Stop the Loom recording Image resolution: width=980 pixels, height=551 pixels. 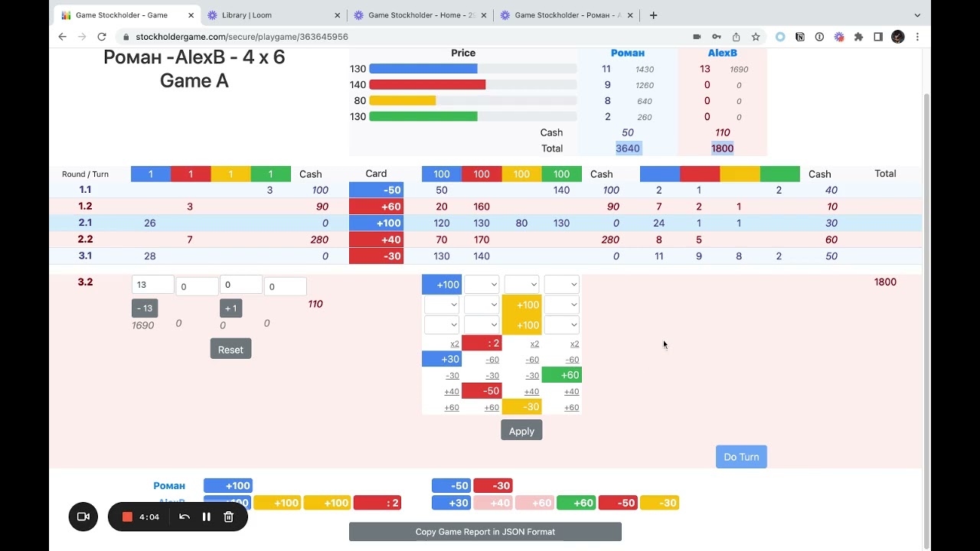pos(128,517)
